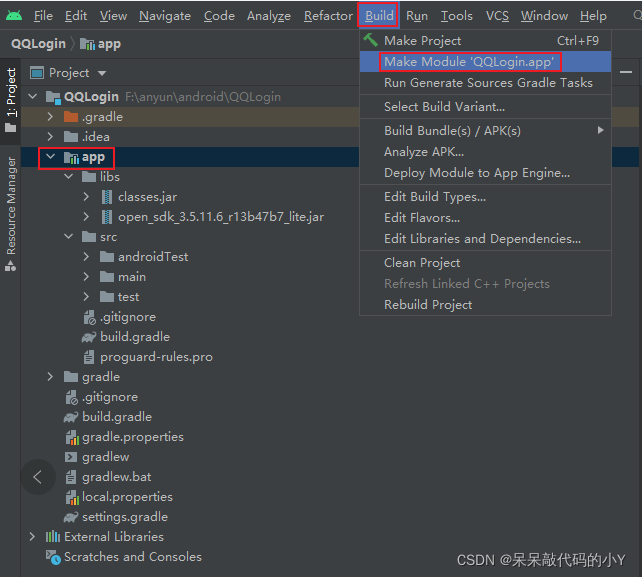Choose Clean Project
Image resolution: width=642 pixels, height=577 pixels.
(485, 263)
